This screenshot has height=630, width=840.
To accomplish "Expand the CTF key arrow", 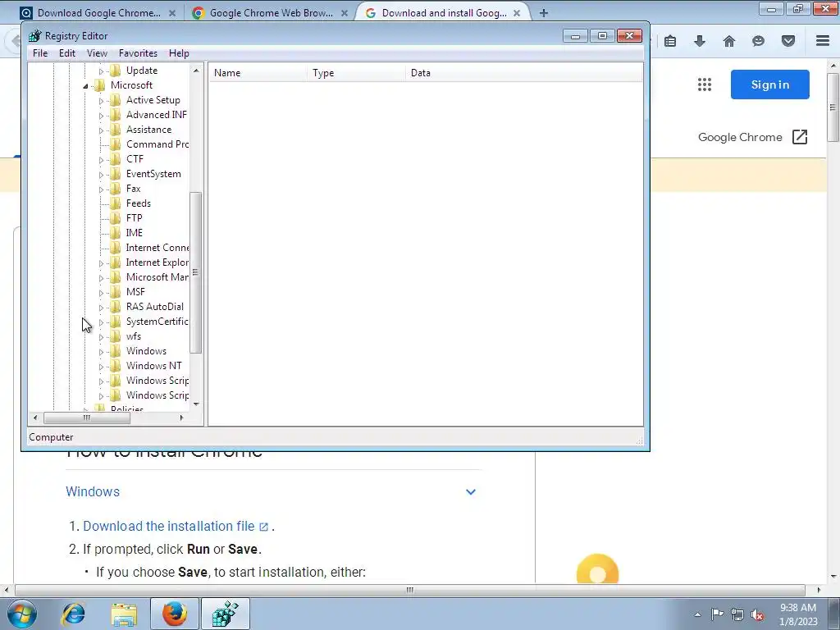I will (101, 160).
